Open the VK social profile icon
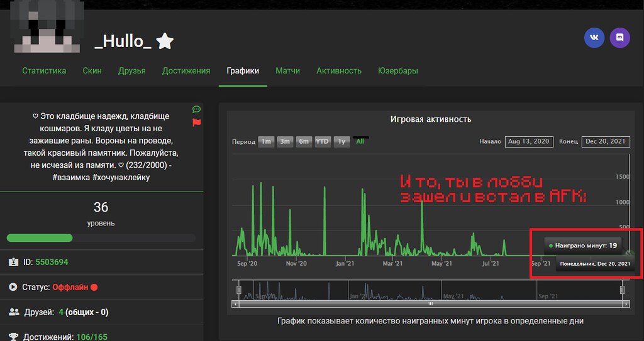Image resolution: width=644 pixels, height=341 pixels. (594, 38)
